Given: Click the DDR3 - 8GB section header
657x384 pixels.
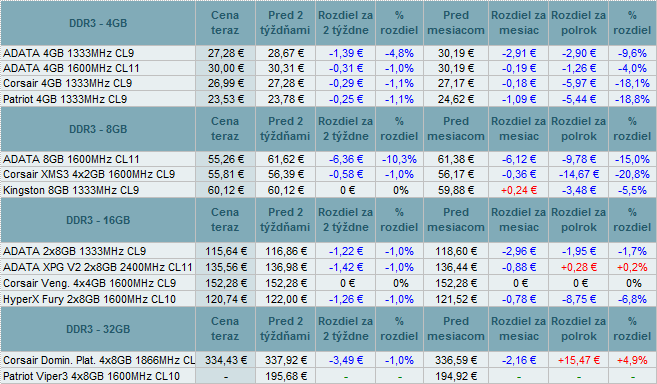Looking at the screenshot, I should point(98,129).
